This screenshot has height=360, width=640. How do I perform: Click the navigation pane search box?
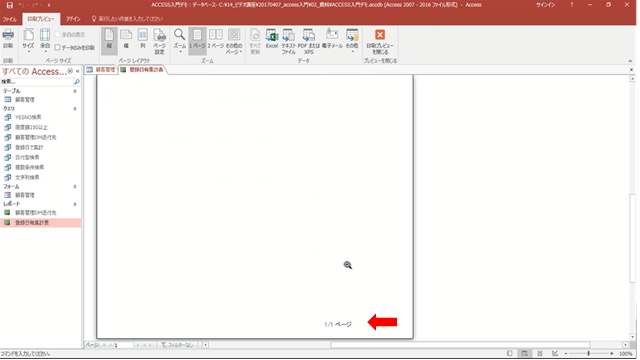pyautogui.click(x=37, y=82)
